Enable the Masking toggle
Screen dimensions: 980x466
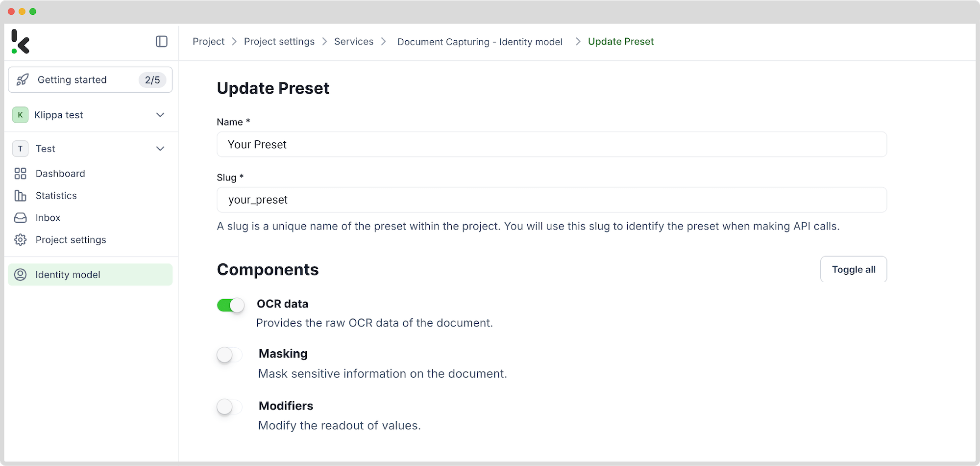tap(230, 355)
